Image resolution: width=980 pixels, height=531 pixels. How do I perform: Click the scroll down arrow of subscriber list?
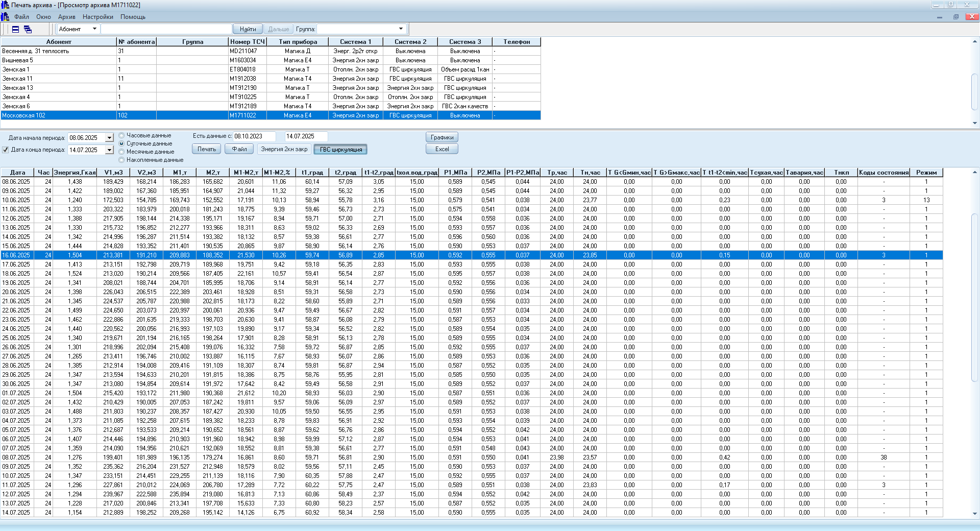(974, 123)
